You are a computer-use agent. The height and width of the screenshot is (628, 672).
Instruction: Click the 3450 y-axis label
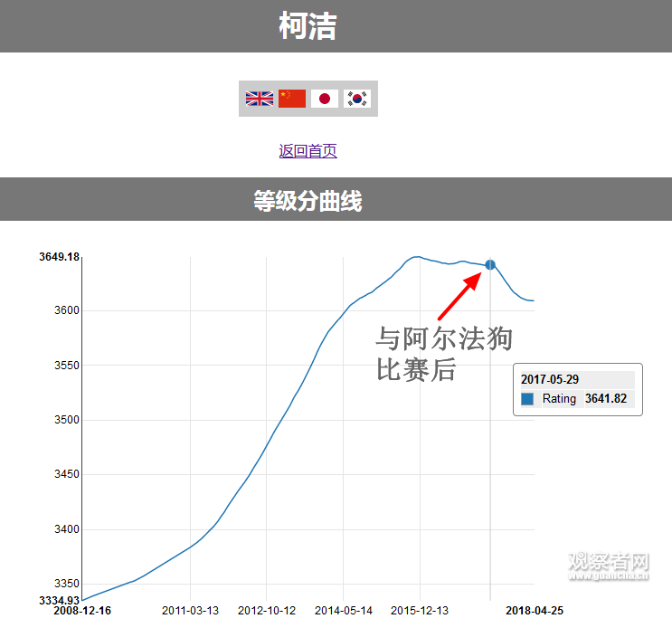tap(67, 474)
